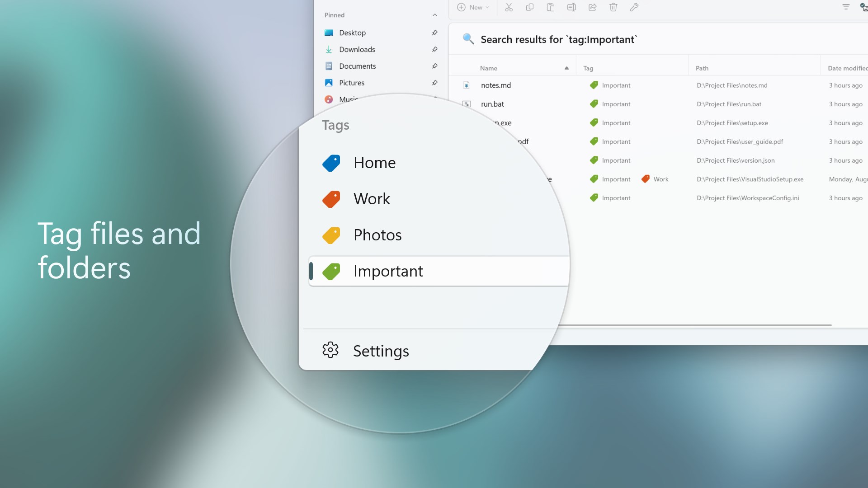This screenshot has width=868, height=488.
Task: Click the Delete trash icon
Action: 613,7
